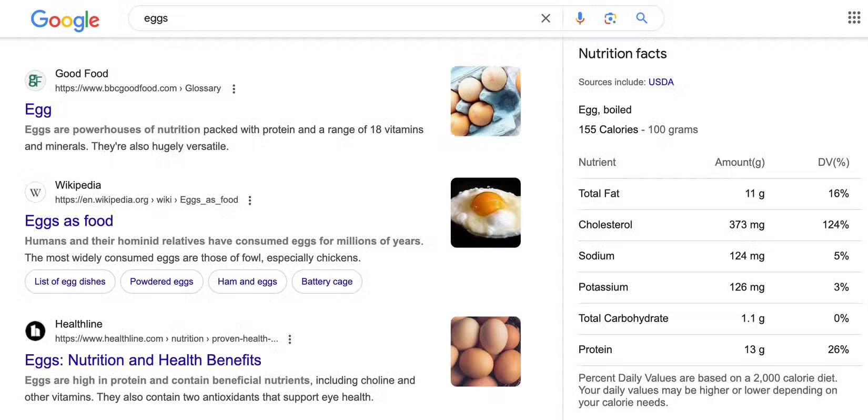Click the blue magnifying glass search icon

click(641, 18)
